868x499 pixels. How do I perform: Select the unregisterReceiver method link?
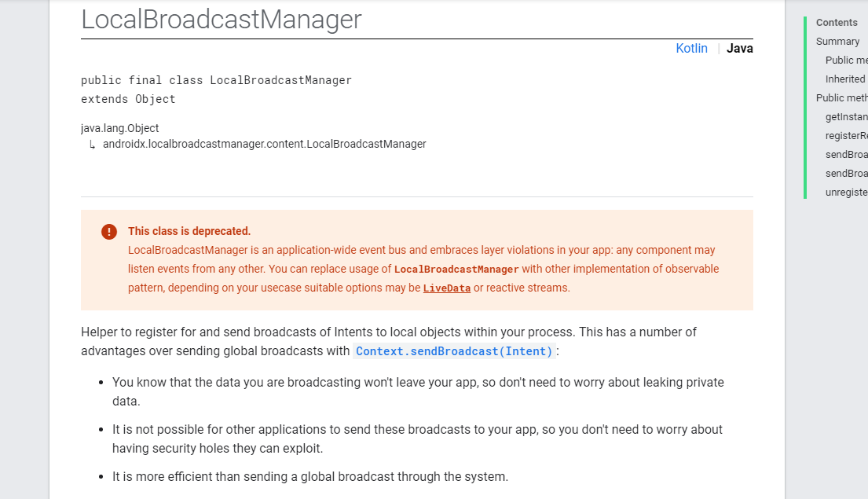(x=846, y=192)
